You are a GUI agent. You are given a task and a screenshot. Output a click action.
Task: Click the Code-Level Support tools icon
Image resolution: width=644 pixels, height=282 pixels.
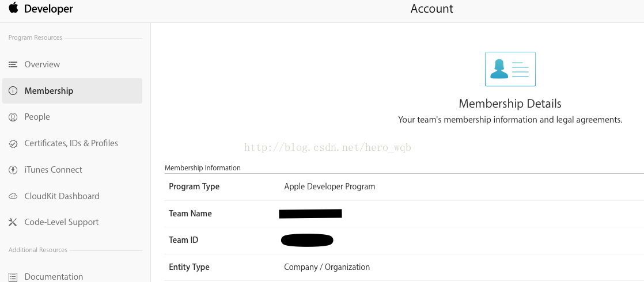tap(13, 223)
